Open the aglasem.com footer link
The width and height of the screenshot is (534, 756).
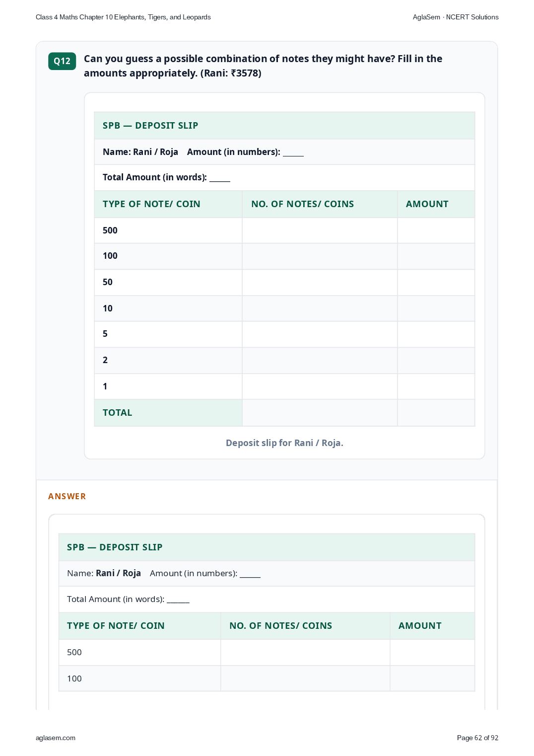click(x=56, y=738)
